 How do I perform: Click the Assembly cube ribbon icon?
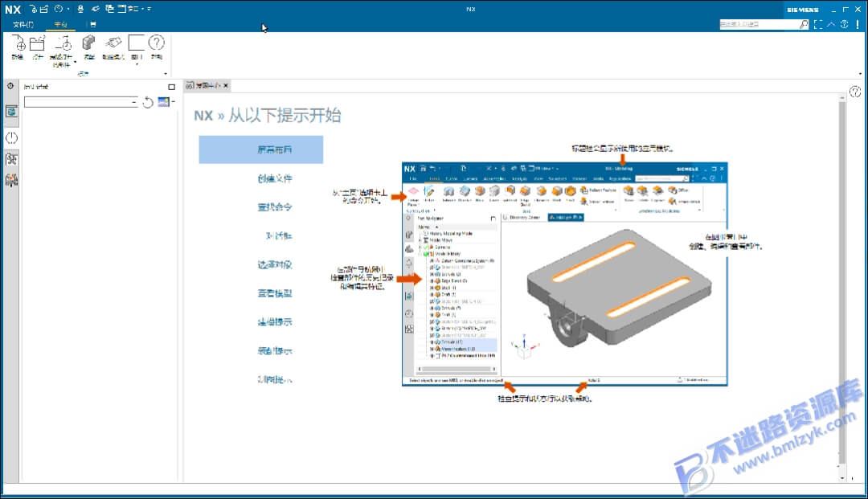tap(88, 43)
